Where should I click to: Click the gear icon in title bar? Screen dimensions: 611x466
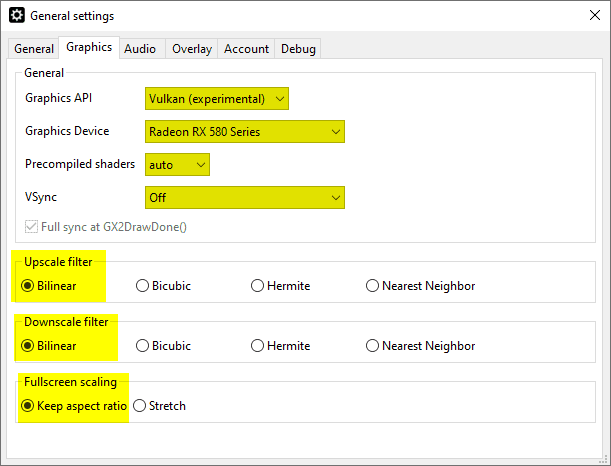click(16, 16)
